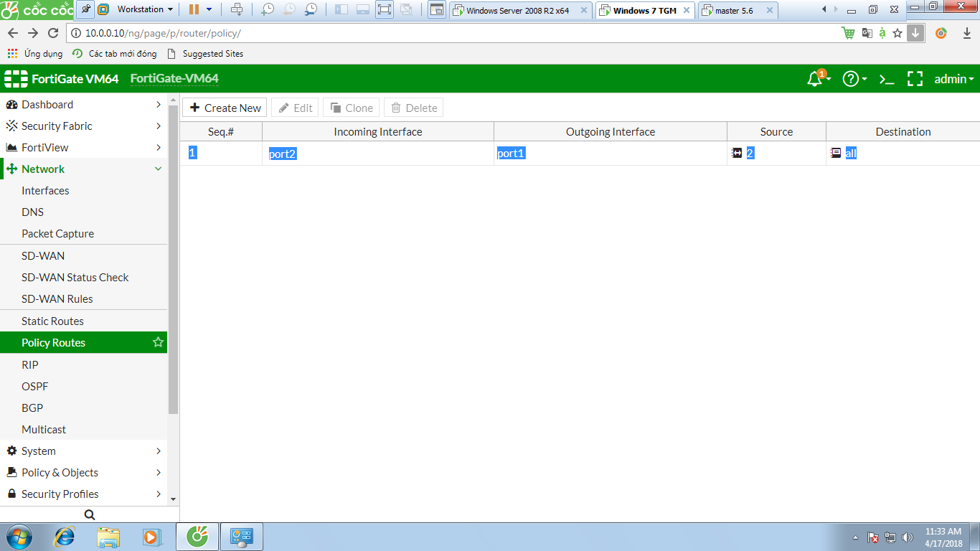The height and width of the screenshot is (551, 980).
Task: Bookmark this page with star icon
Action: point(897,33)
